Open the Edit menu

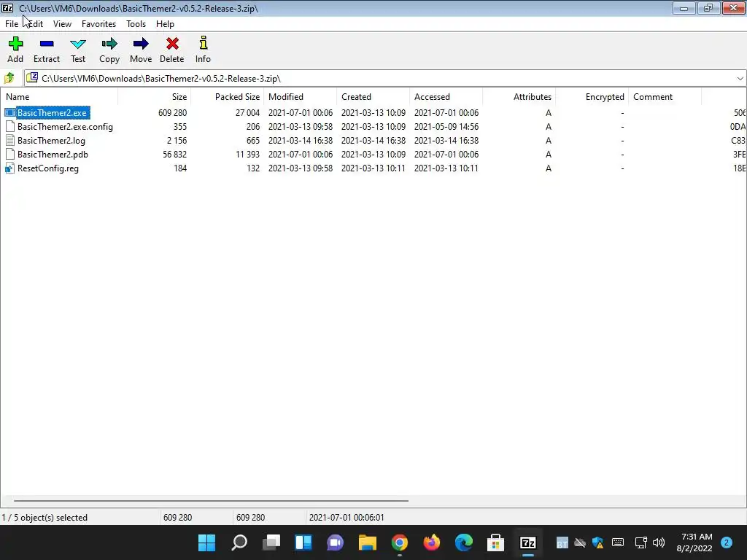[35, 24]
